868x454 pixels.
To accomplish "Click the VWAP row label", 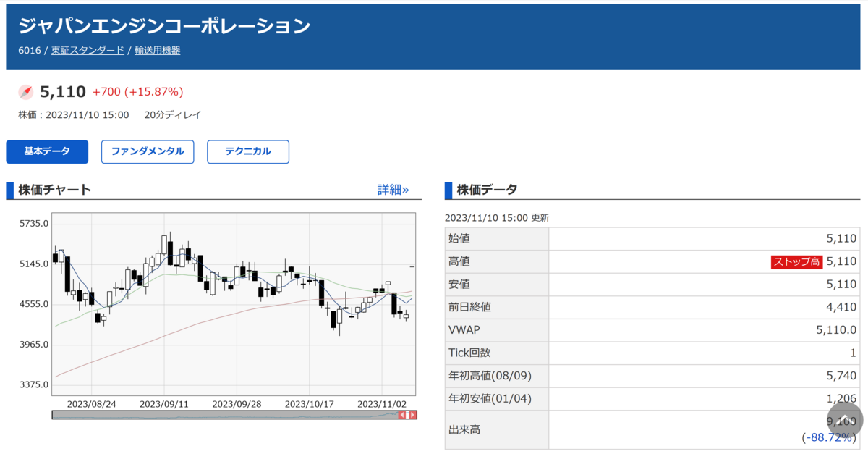I will click(x=464, y=329).
